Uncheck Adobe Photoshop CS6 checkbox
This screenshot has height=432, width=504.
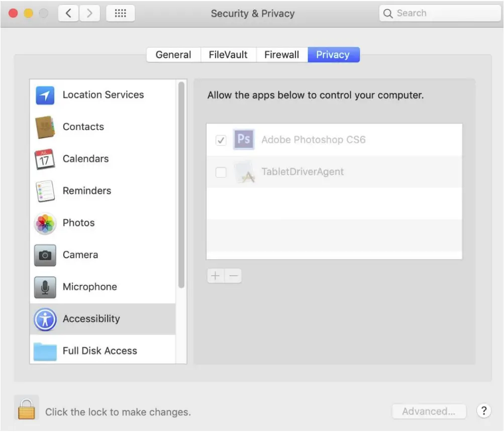(221, 140)
